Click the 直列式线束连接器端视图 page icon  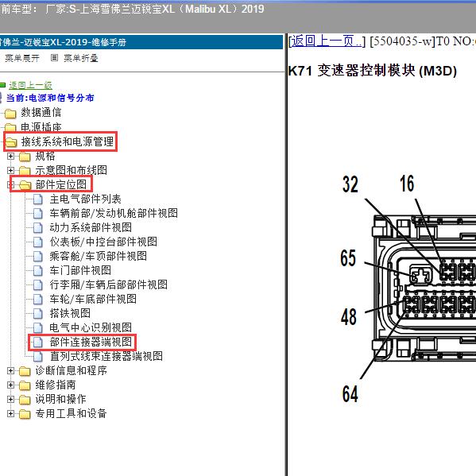[x=38, y=356]
